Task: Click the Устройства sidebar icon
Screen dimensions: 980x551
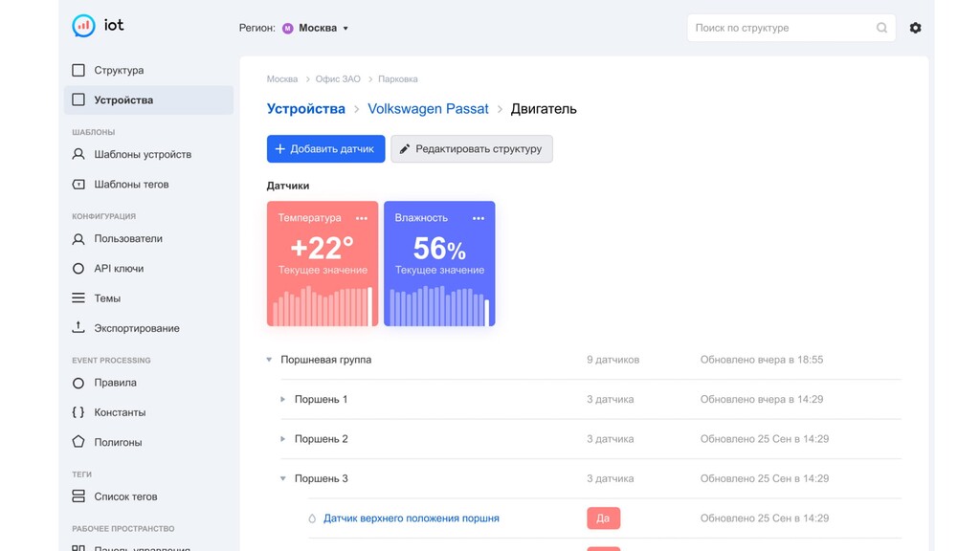Action: [78, 99]
